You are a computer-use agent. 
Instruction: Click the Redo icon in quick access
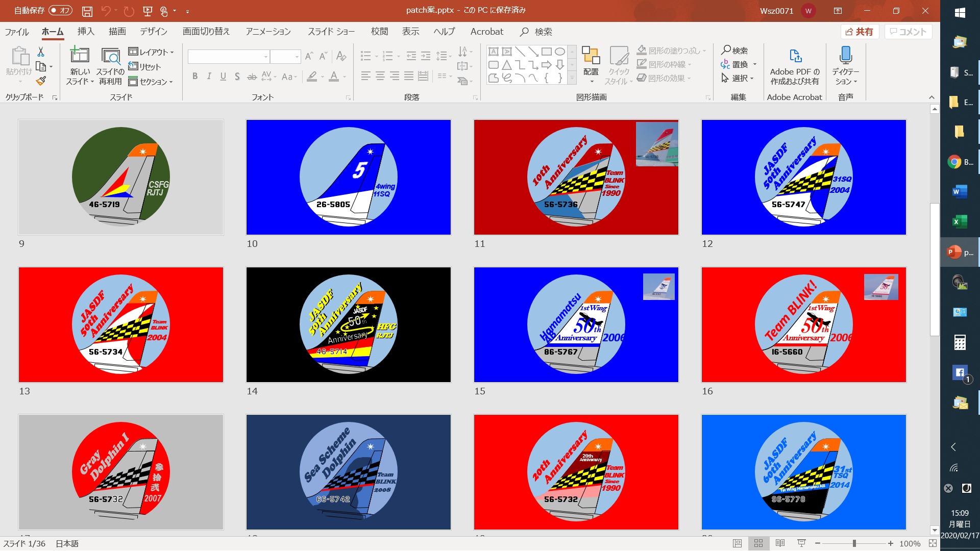[x=129, y=11]
